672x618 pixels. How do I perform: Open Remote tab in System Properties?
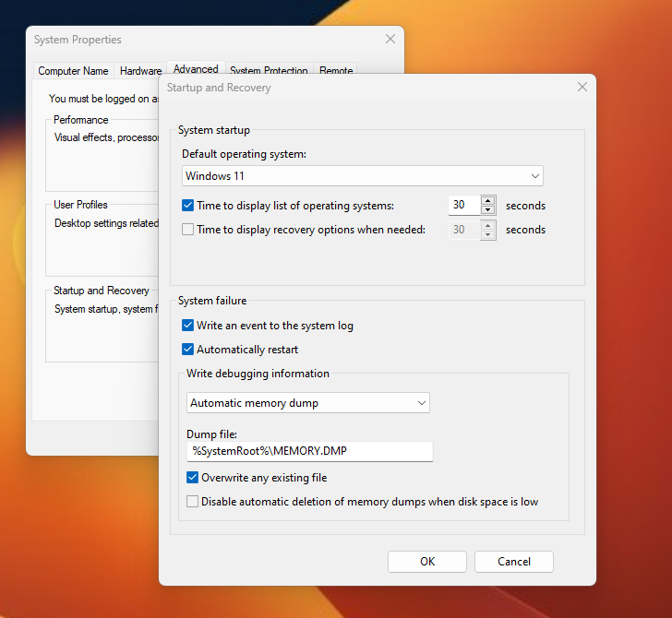tap(336, 70)
